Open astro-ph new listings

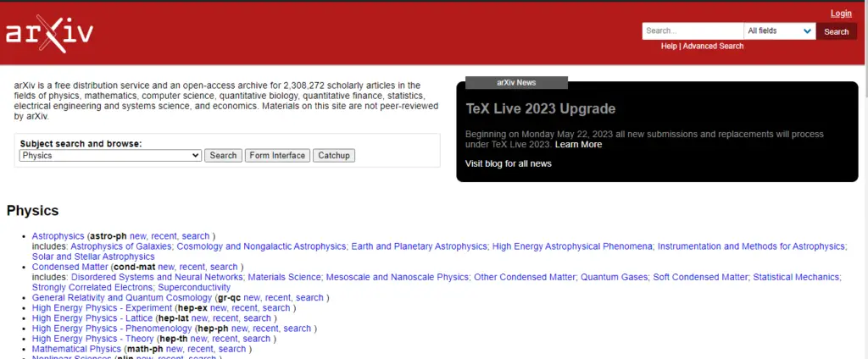tap(138, 236)
